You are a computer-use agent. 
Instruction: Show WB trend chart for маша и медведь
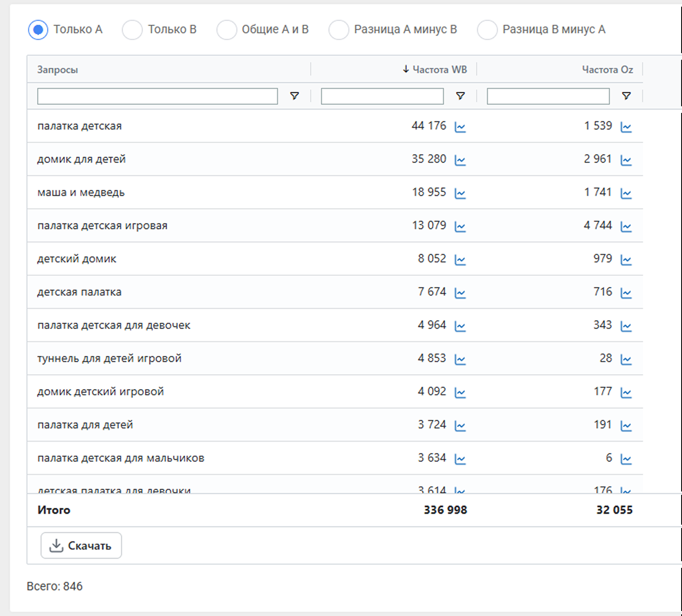click(460, 193)
